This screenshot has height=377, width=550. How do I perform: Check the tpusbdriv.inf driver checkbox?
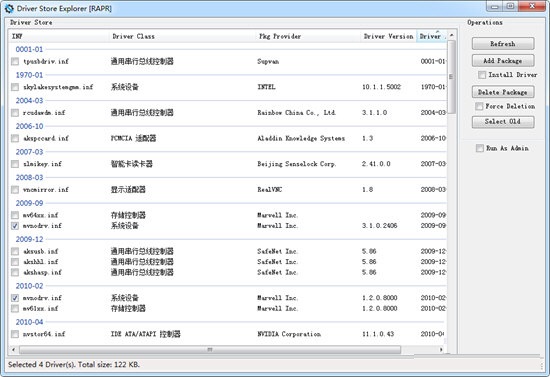tap(15, 61)
